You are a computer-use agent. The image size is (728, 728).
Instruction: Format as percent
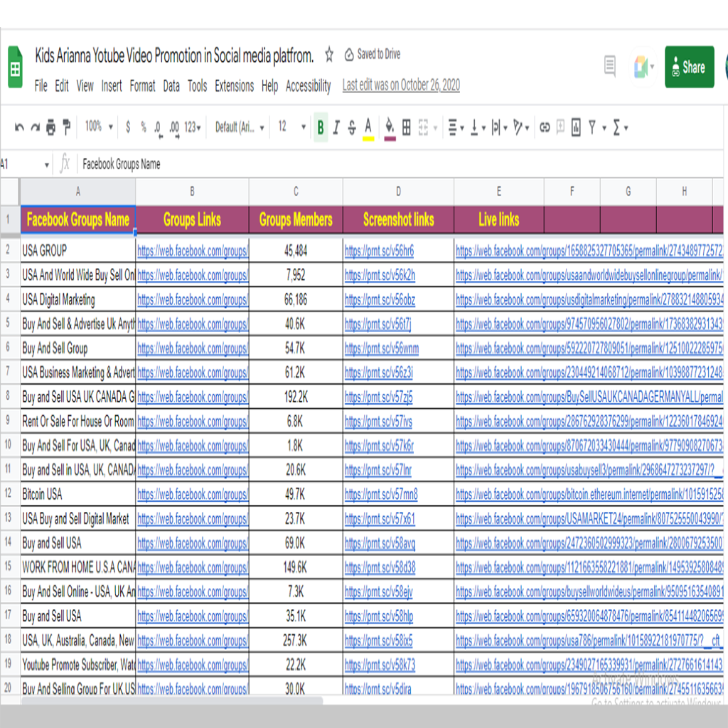pyautogui.click(x=144, y=127)
